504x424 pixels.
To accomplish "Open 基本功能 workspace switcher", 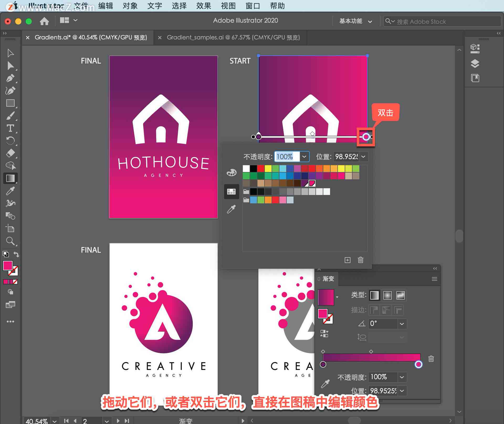I will pyautogui.click(x=356, y=21).
